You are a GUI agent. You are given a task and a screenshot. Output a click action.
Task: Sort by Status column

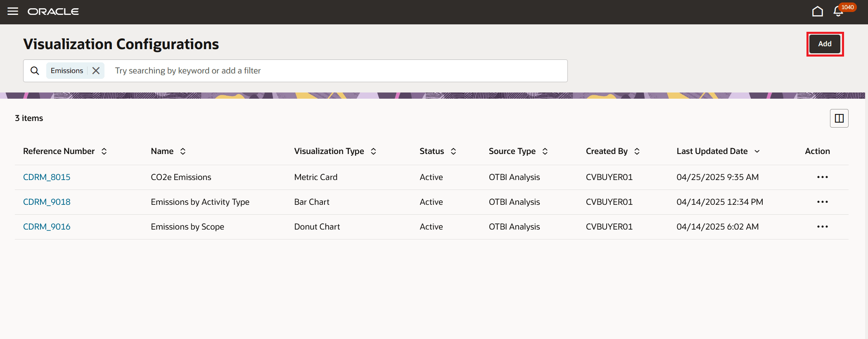tap(453, 152)
